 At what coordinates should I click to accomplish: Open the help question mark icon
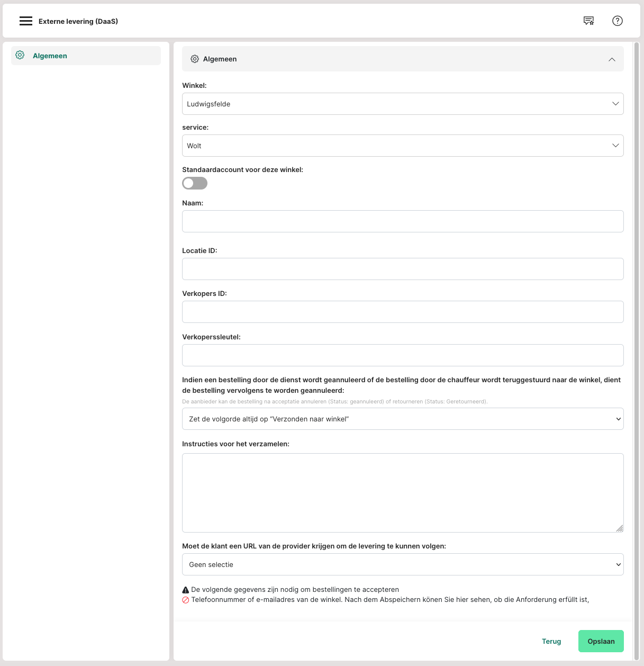(x=617, y=21)
